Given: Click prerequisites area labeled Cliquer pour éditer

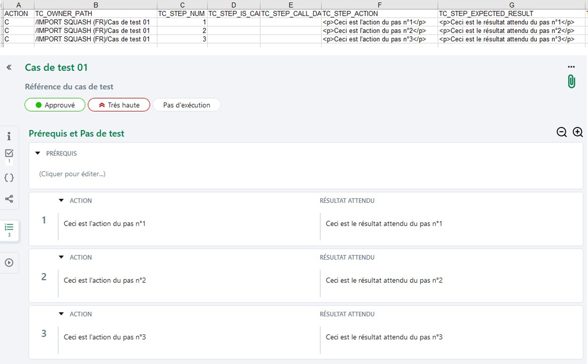Looking at the screenshot, I should pyautogui.click(x=72, y=174).
